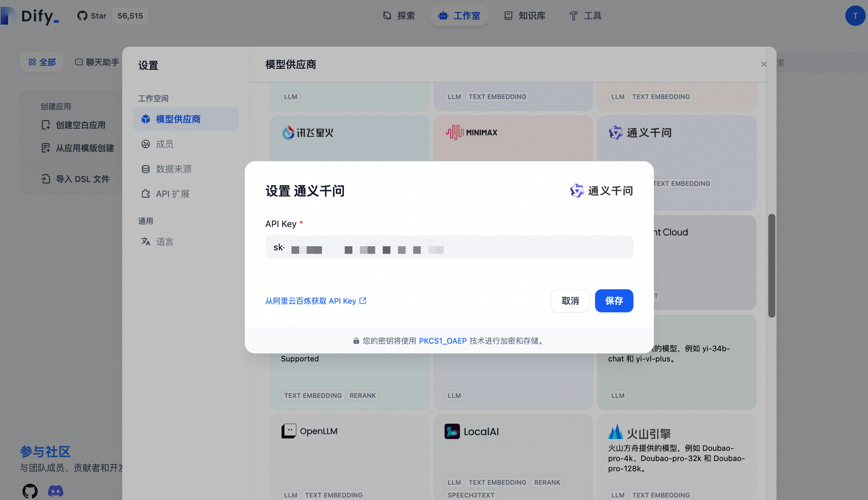Open the GitHub community icon at bottom left
The width and height of the screenshot is (868, 500).
point(29,491)
